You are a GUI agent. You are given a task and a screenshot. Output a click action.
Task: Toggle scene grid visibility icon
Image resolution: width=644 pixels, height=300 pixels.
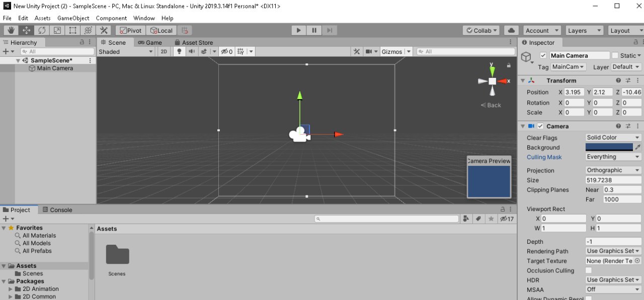coord(240,51)
